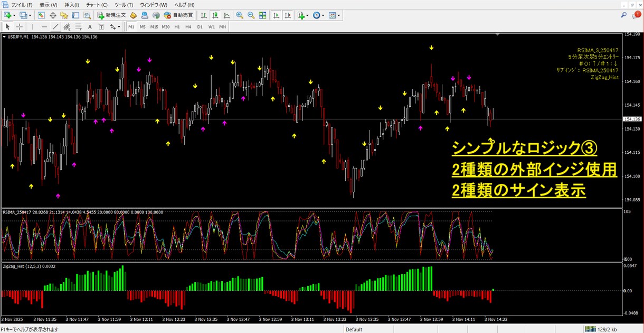This screenshot has height=333, width=644.
Task: Switch chart to candlestick display mode
Action: coord(215,15)
